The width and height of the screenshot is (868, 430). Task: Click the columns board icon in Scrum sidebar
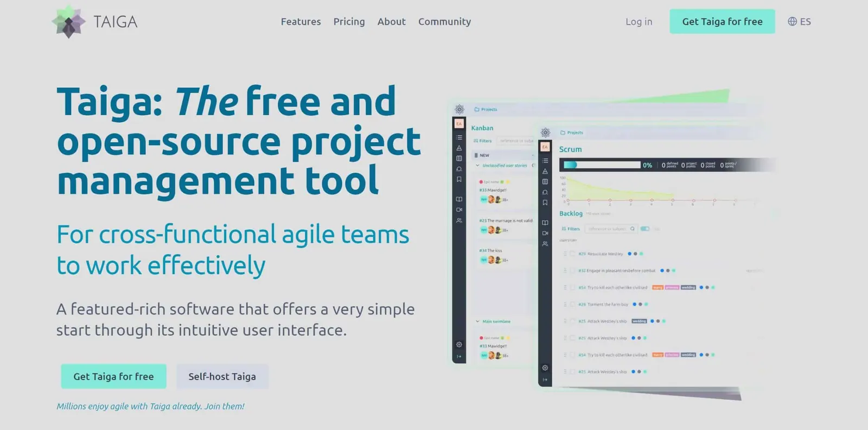[545, 182]
